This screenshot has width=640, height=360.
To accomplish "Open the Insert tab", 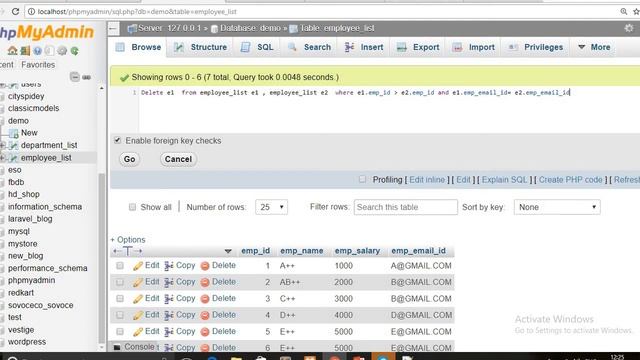I will 364,47.
